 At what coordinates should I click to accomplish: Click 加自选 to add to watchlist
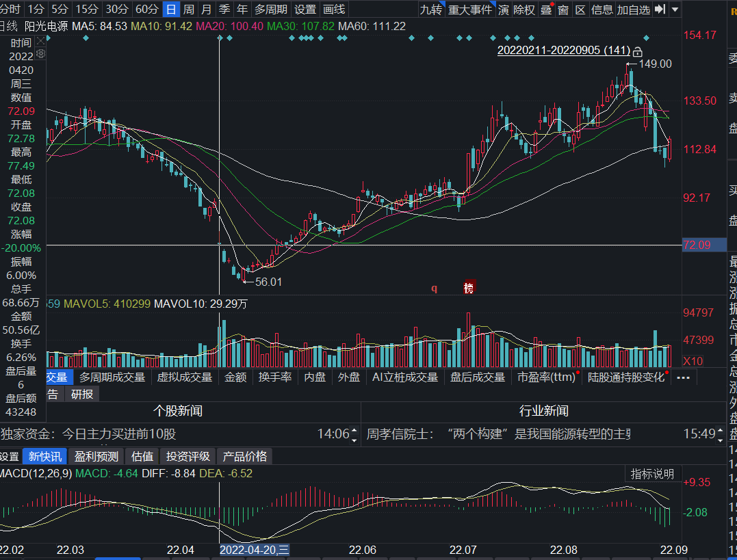633,10
